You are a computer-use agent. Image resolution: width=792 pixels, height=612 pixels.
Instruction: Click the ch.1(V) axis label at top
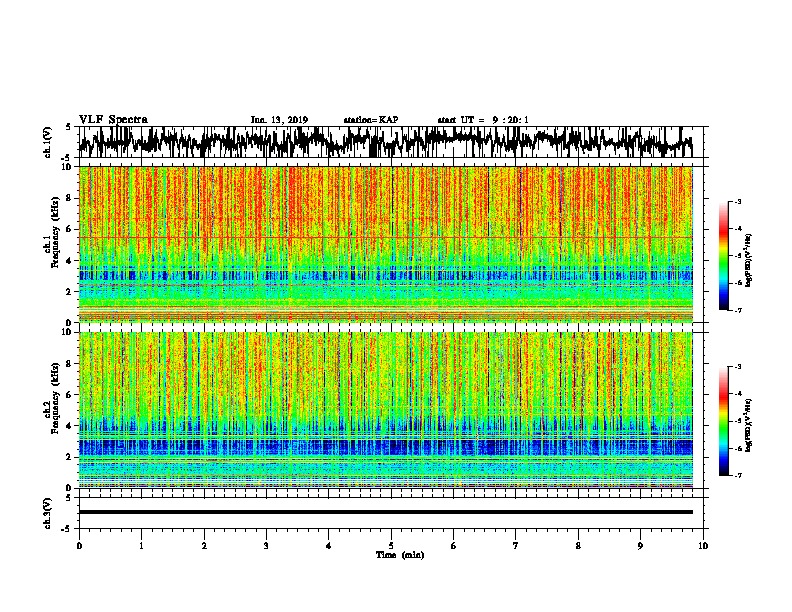(48, 142)
